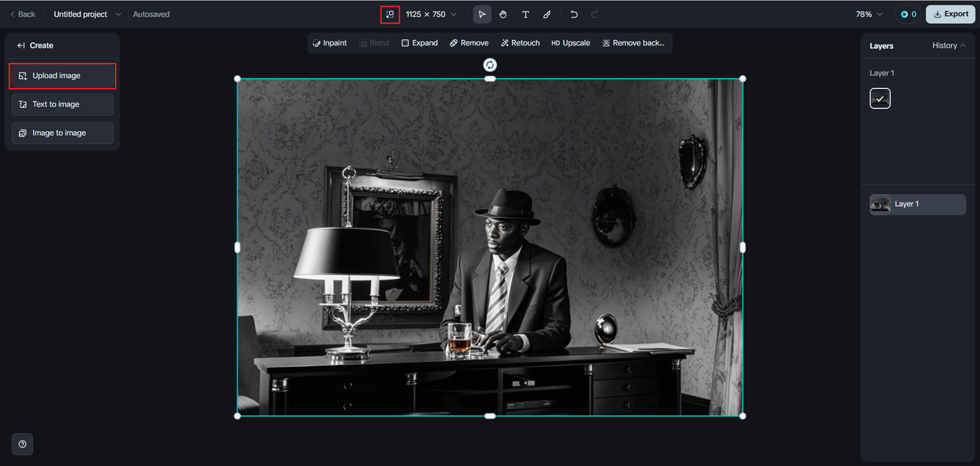
Task: Click the Autosaved status text
Action: (152, 15)
